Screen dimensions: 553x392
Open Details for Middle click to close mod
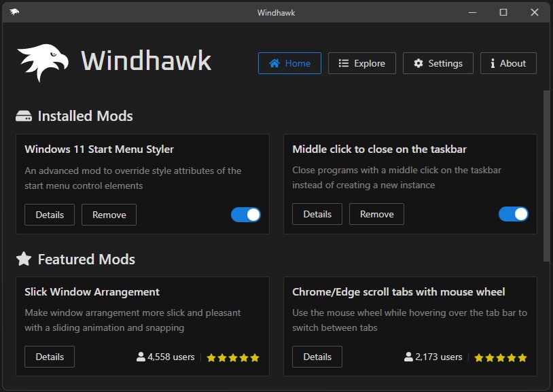point(317,214)
